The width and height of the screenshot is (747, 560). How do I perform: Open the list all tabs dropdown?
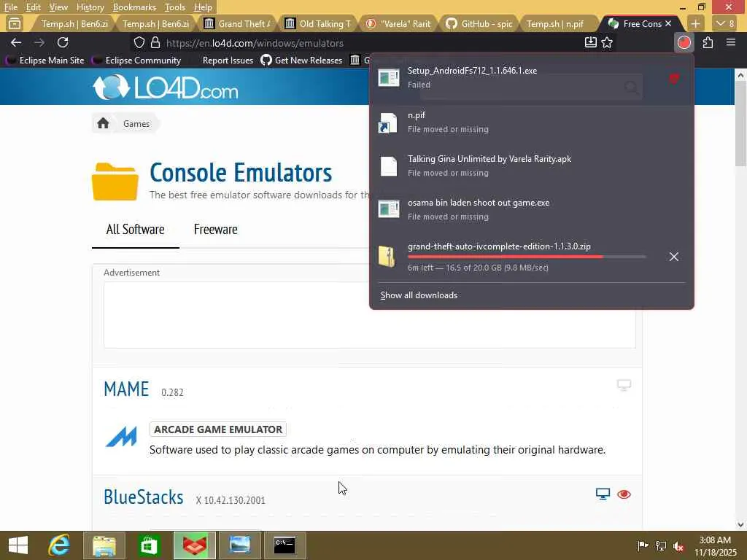726,23
